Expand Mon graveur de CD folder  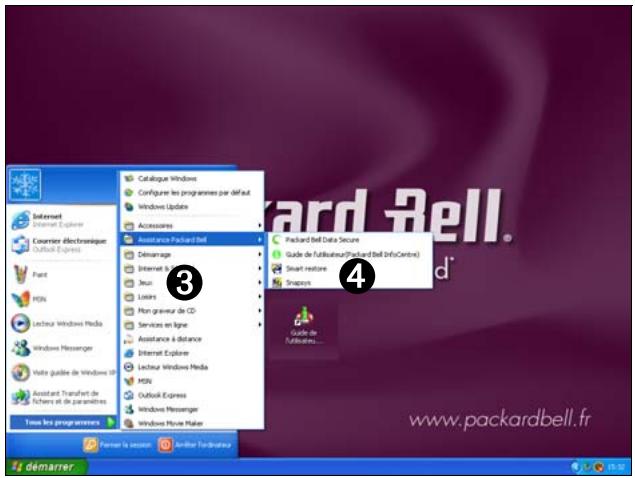pyautogui.click(x=192, y=311)
